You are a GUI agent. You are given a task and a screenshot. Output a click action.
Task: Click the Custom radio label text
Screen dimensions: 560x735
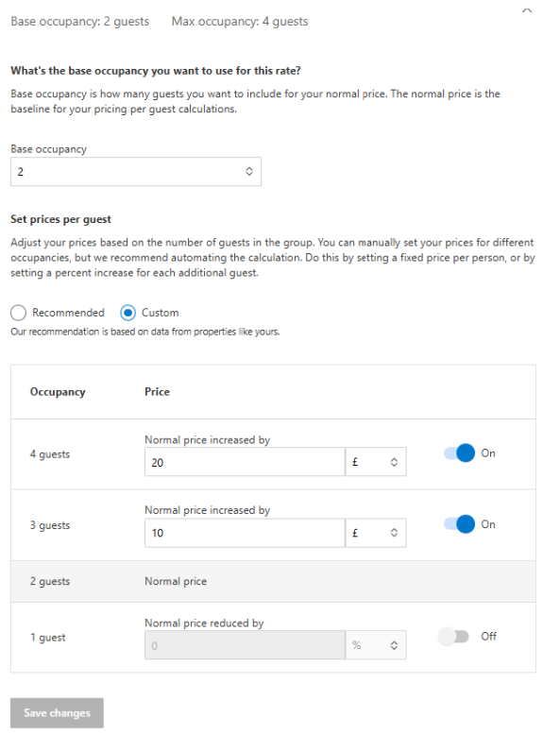(x=161, y=313)
